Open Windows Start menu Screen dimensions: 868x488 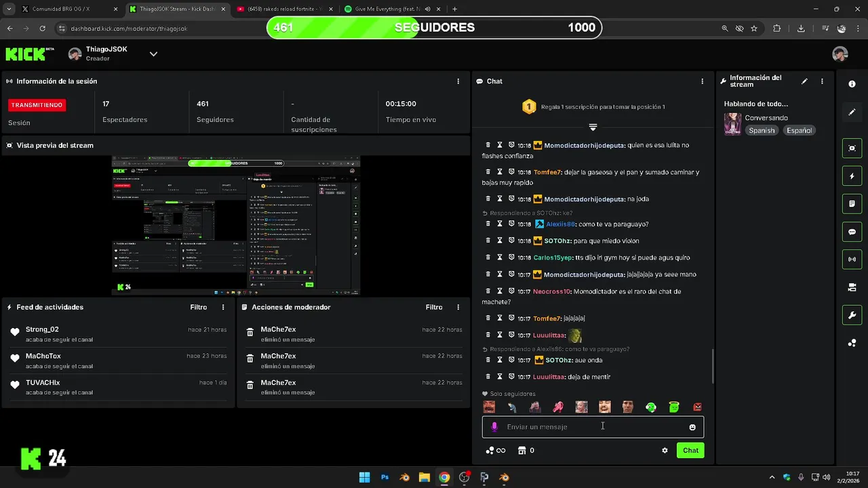364,477
